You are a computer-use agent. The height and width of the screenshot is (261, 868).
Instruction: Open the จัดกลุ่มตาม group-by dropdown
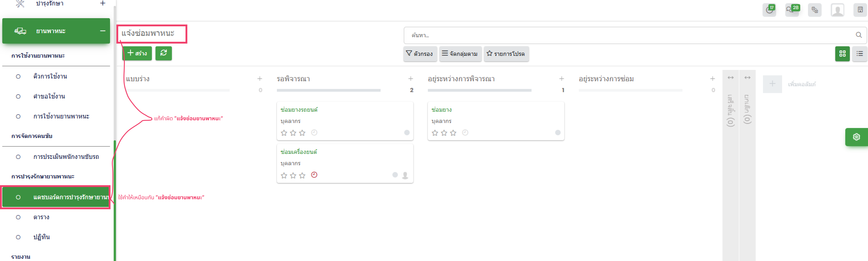point(460,54)
